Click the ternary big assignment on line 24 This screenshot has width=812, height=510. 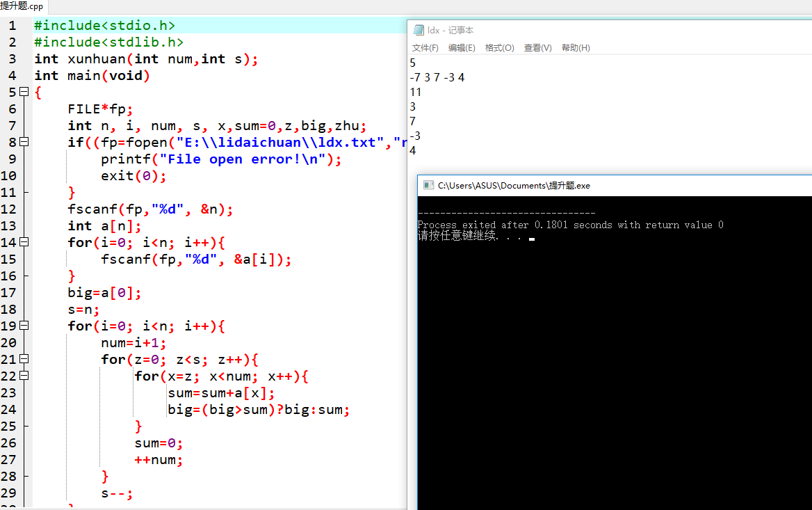259,409
